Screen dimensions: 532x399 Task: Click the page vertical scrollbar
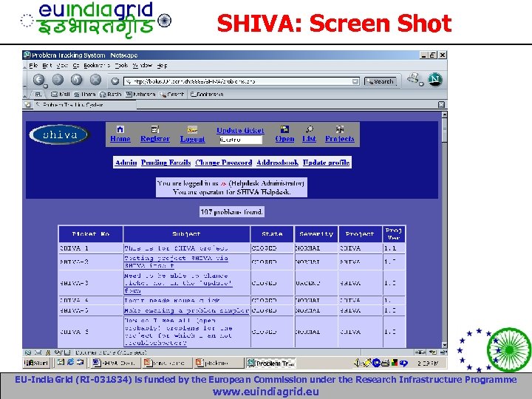pos(444,231)
